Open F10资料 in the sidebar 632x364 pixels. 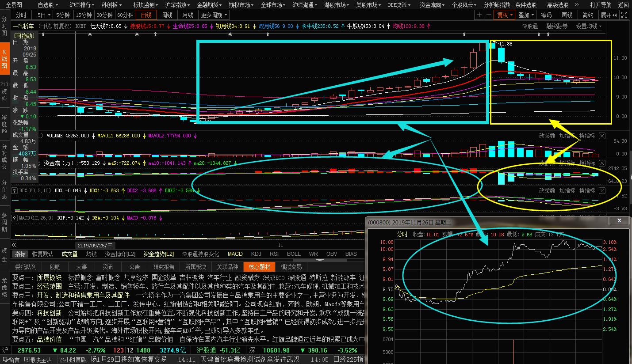(4, 91)
